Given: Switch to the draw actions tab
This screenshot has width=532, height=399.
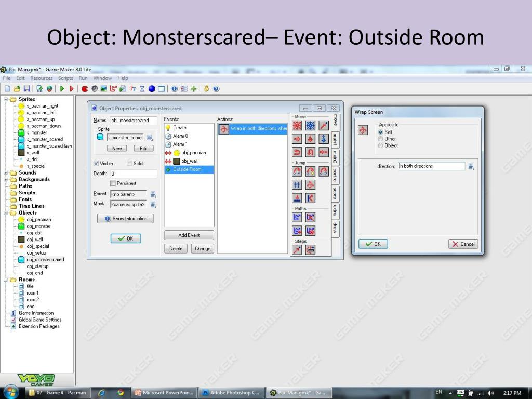Looking at the screenshot, I should [x=335, y=228].
